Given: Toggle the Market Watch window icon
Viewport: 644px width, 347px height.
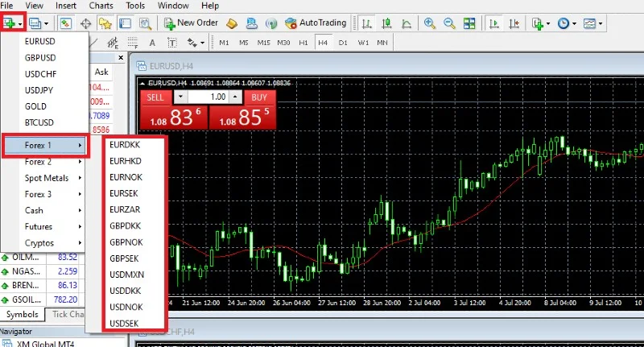Looking at the screenshot, I should point(66,23).
